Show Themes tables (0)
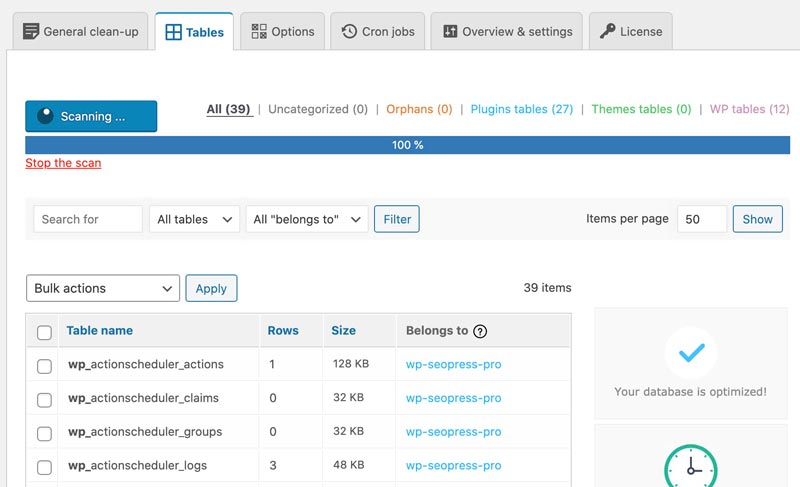800x487 pixels. click(641, 109)
